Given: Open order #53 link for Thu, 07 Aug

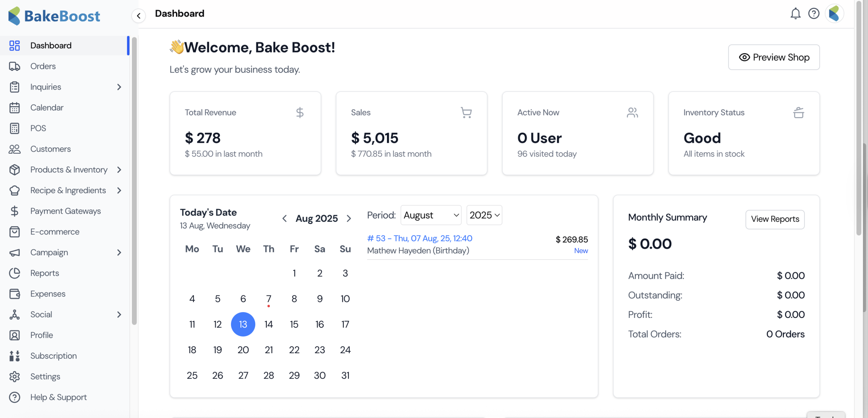Looking at the screenshot, I should [419, 239].
